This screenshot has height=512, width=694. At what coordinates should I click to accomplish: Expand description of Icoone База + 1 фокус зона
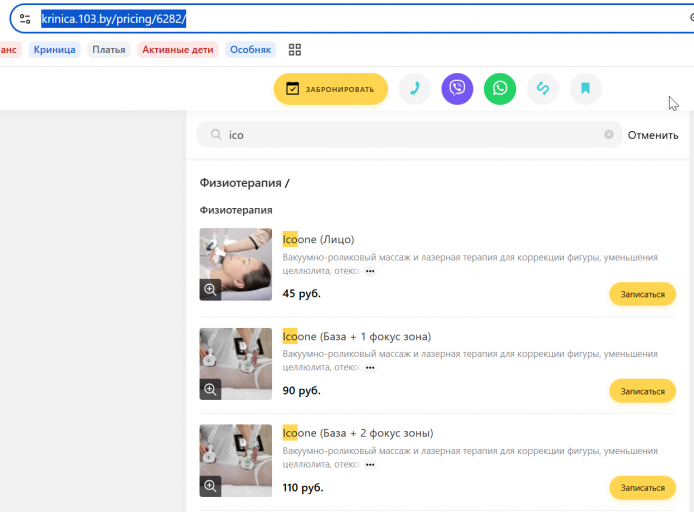point(370,368)
